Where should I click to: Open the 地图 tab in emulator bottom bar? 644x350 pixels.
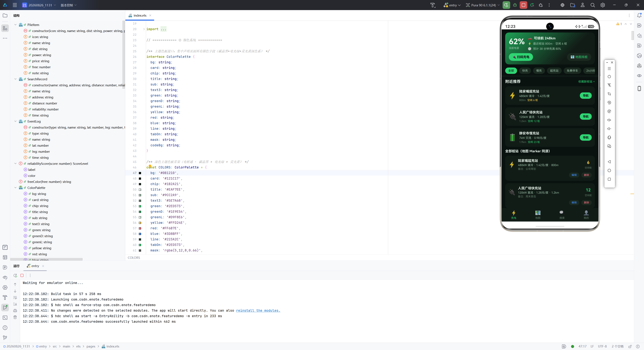[538, 215]
